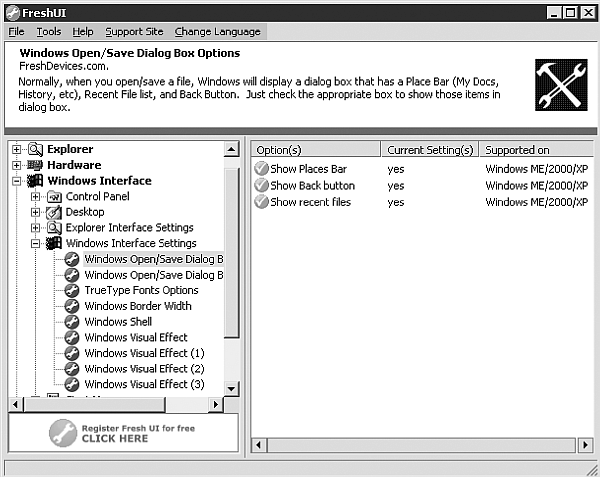Open the Tools menu
The image size is (600, 477).
click(x=48, y=32)
